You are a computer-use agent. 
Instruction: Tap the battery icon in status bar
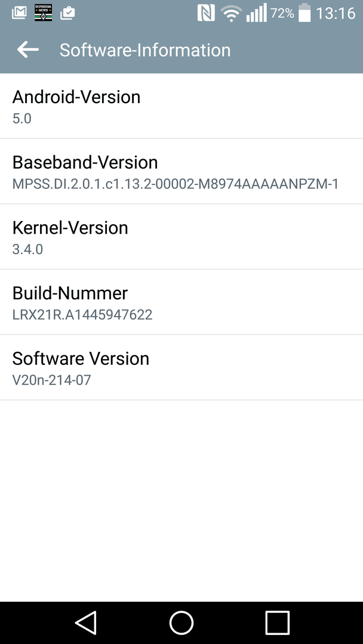click(x=304, y=13)
